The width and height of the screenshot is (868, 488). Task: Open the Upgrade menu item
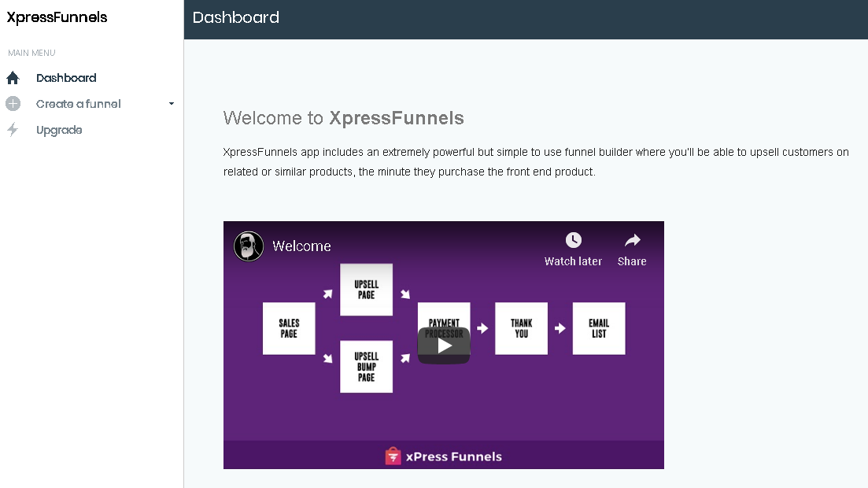[x=59, y=130]
